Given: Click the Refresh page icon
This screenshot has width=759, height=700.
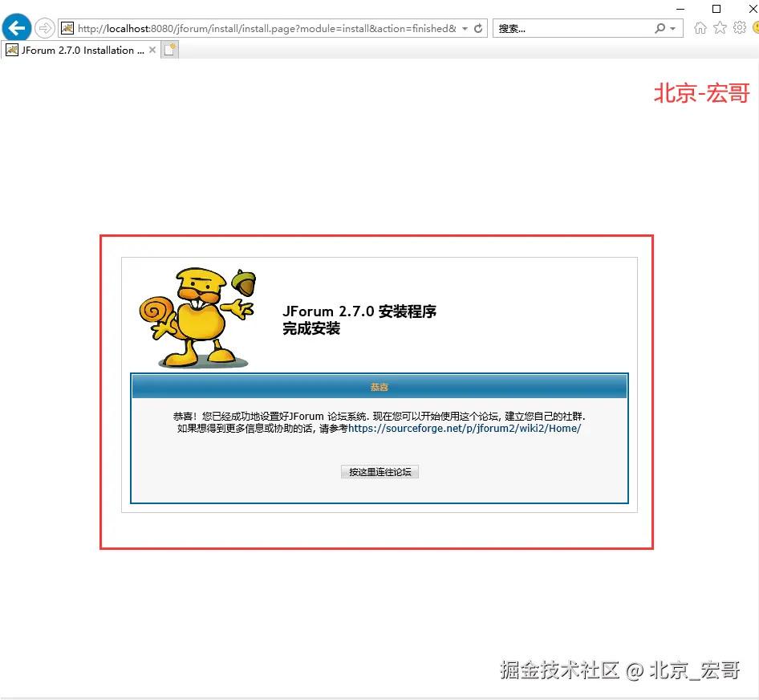Looking at the screenshot, I should [x=478, y=29].
